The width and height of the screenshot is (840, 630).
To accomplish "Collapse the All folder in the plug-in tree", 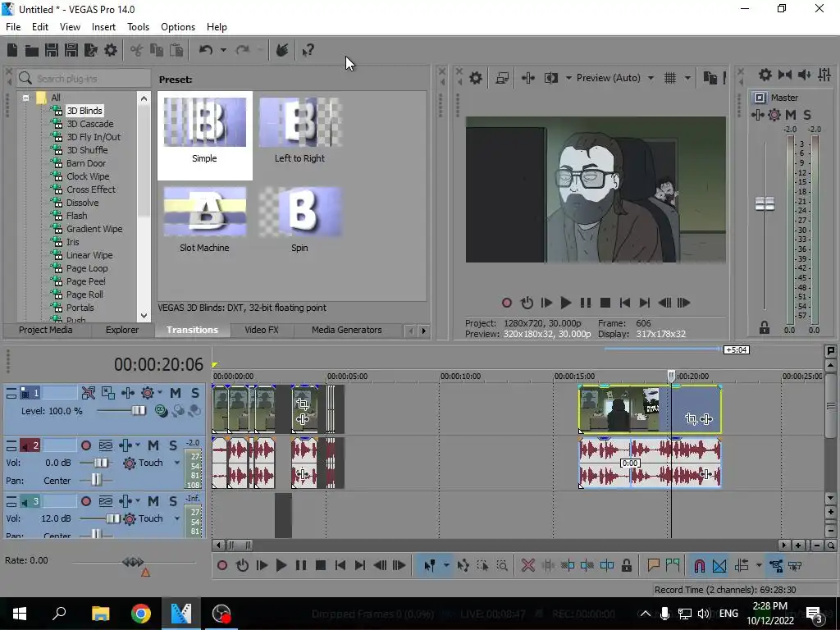I will (25, 98).
